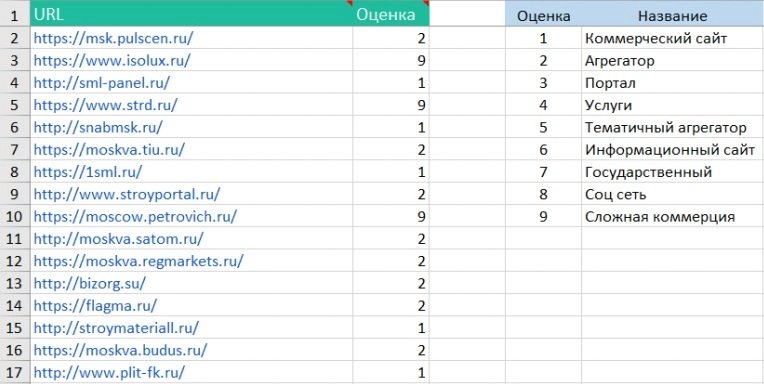Select the green Оценка header cell

point(391,13)
